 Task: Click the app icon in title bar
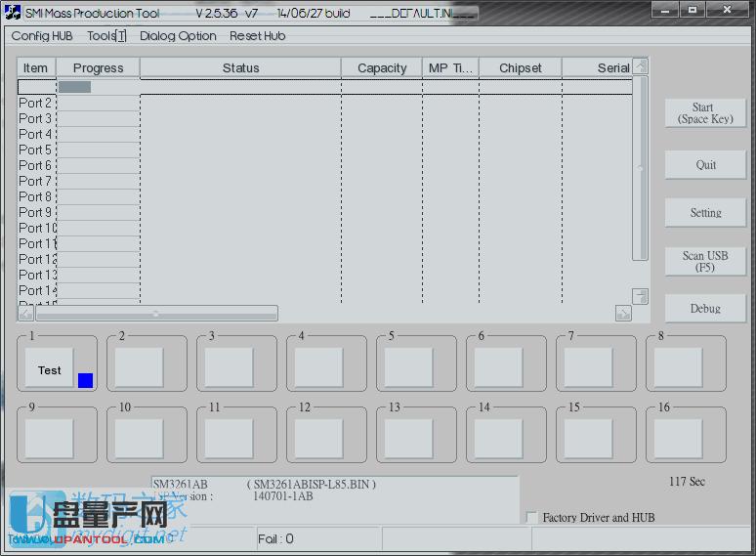coord(13,13)
